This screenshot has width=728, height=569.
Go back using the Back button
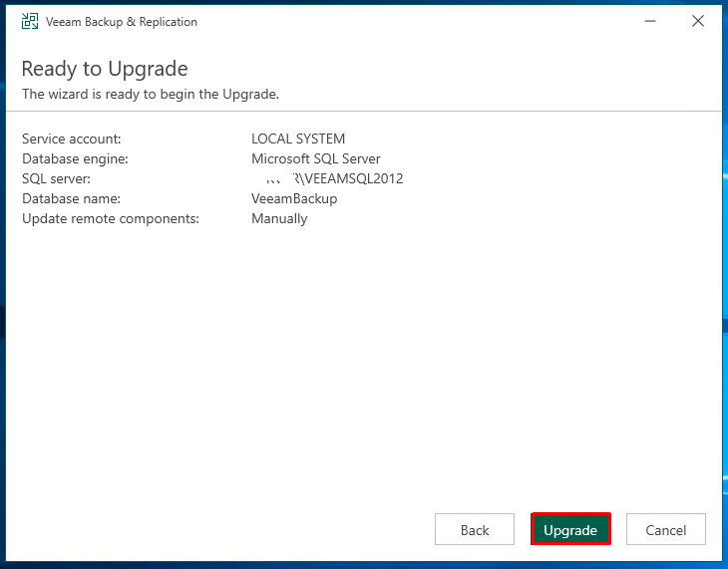click(475, 529)
